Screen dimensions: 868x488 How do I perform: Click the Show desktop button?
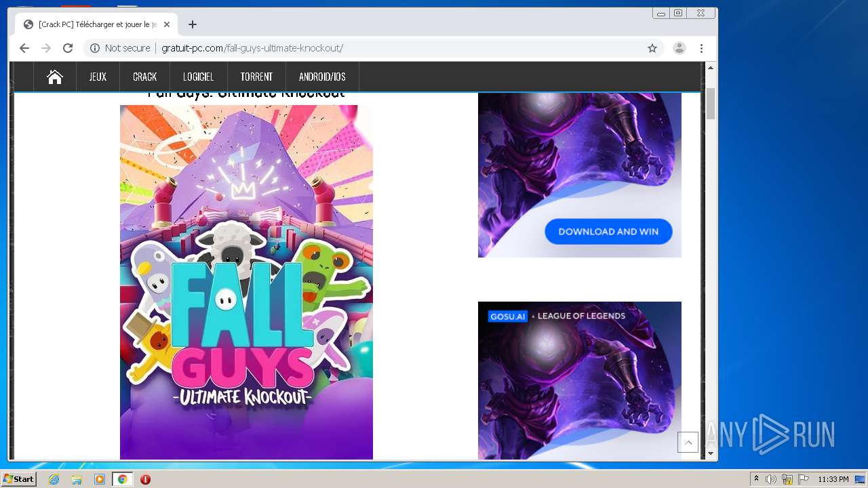click(860, 479)
